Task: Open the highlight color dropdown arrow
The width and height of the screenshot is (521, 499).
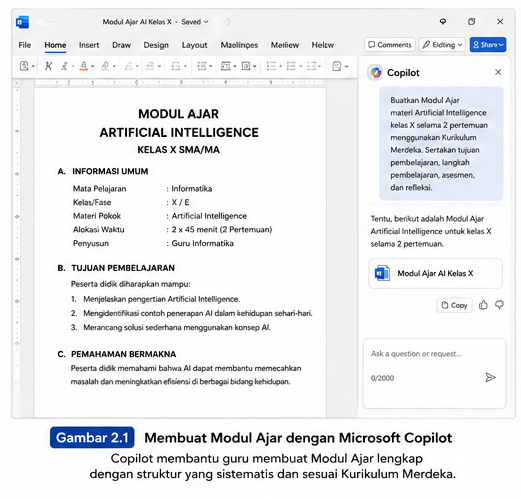Action: (x=114, y=66)
